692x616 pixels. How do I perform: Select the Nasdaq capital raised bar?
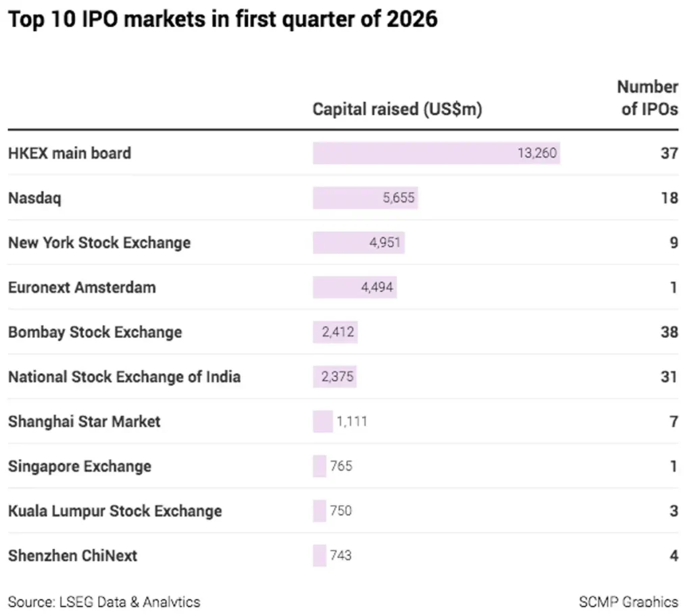point(365,198)
